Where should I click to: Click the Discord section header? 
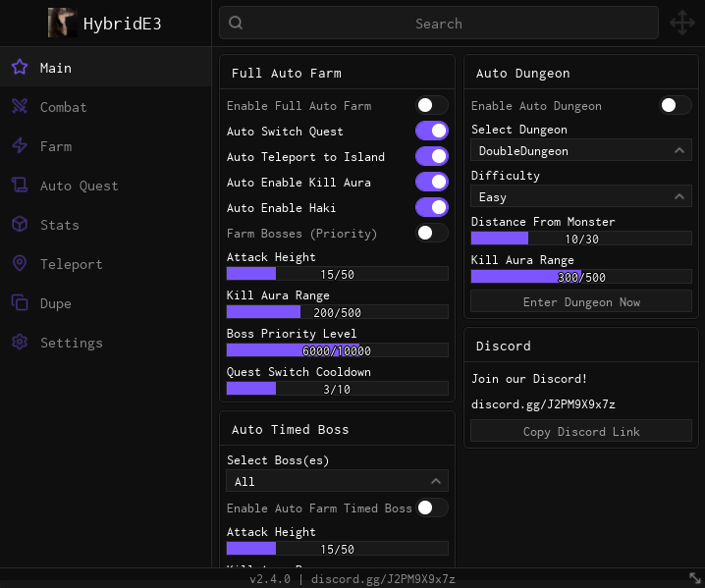pos(503,346)
